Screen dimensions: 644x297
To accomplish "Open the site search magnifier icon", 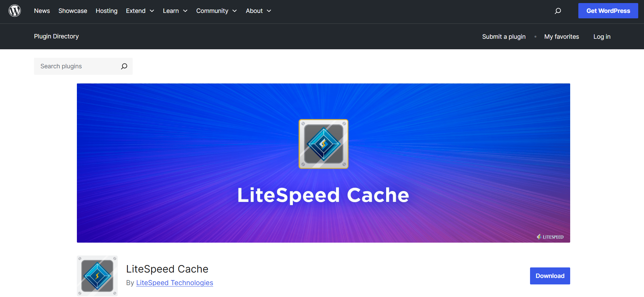I will point(558,11).
